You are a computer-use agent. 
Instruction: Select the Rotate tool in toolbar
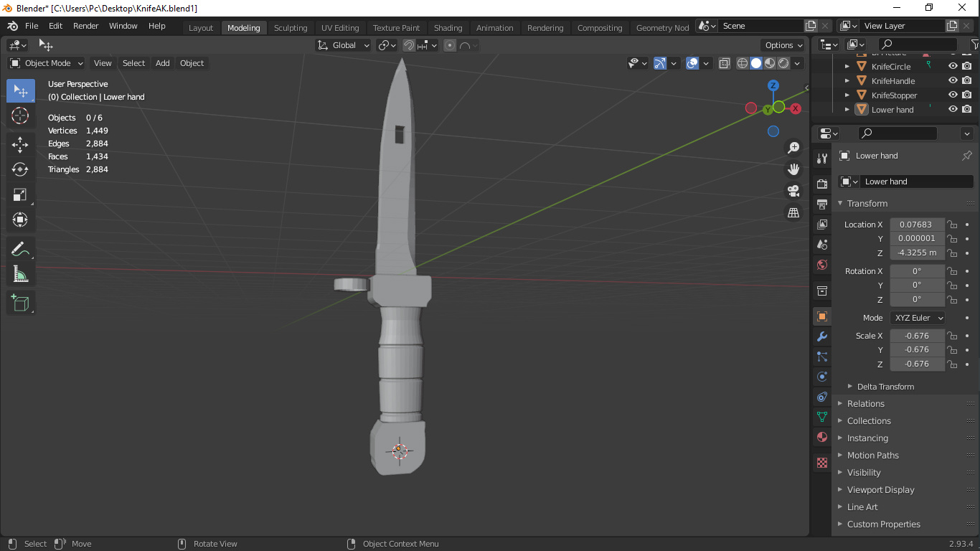point(20,169)
